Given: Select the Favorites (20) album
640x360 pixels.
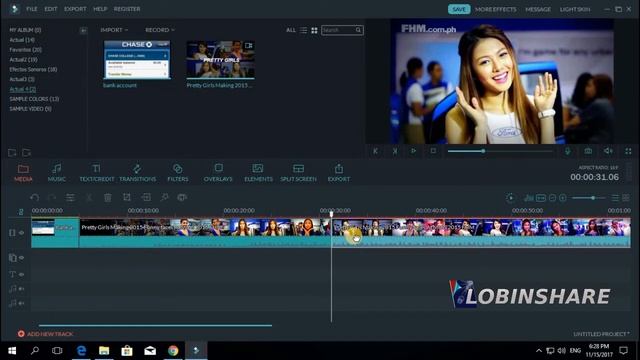Looking at the screenshot, I should coord(25,50).
